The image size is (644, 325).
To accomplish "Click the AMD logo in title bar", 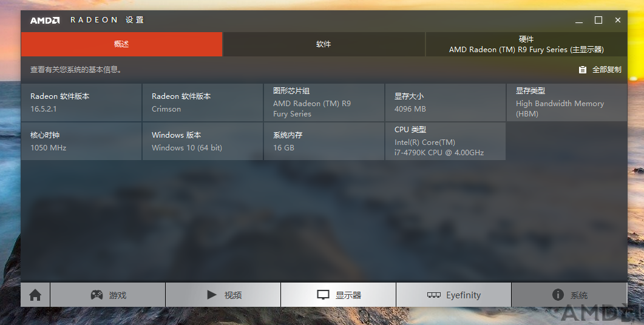I will point(45,21).
